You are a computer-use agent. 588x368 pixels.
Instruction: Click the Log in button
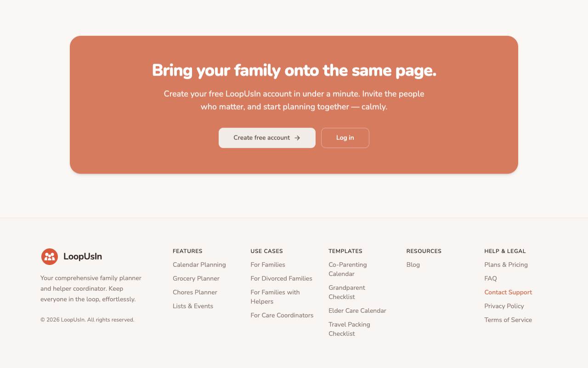coord(345,138)
